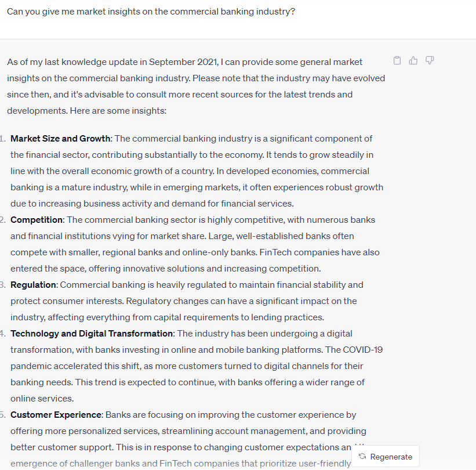The height and width of the screenshot is (470, 476).
Task: Copy the response with the clipboard icon
Action: point(397,60)
